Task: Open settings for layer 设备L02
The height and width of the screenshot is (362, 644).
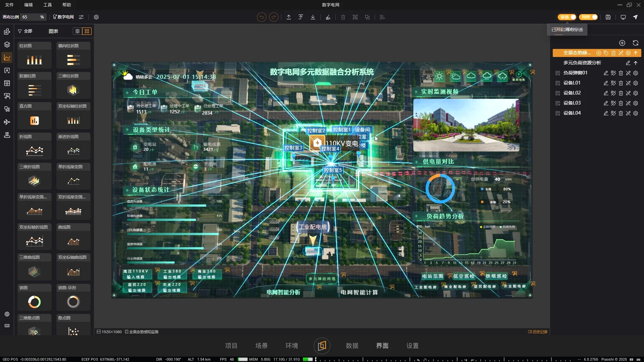Action: [636, 93]
